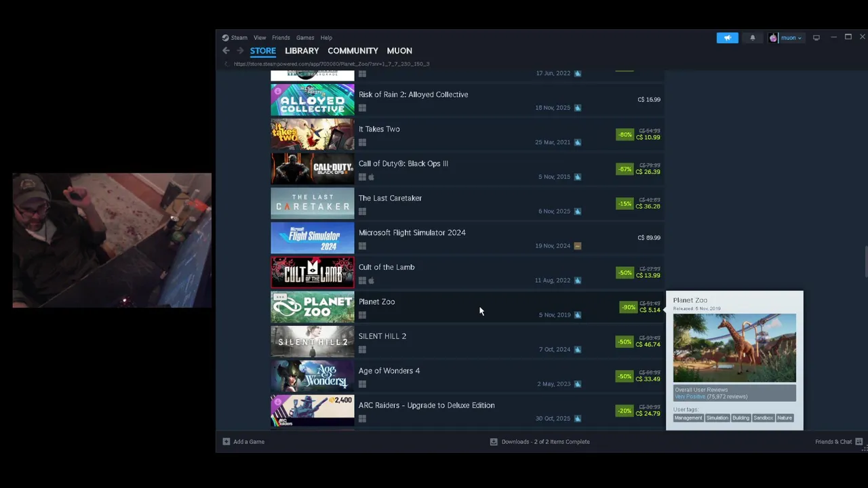Click the Steam logo icon in the menu bar

[x=225, y=38]
